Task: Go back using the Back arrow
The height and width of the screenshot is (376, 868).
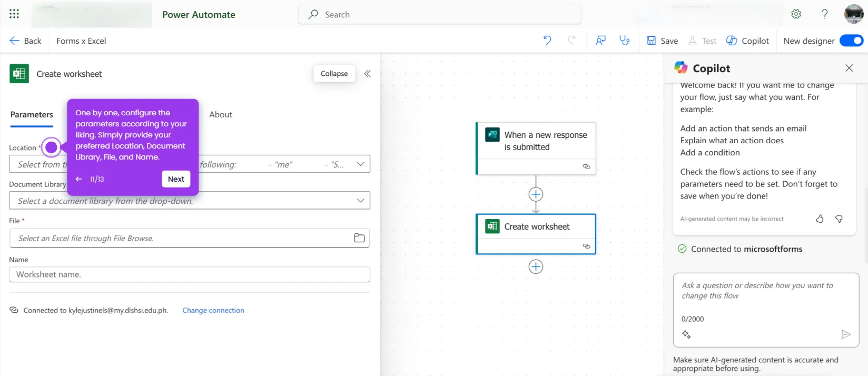Action: 25,41
